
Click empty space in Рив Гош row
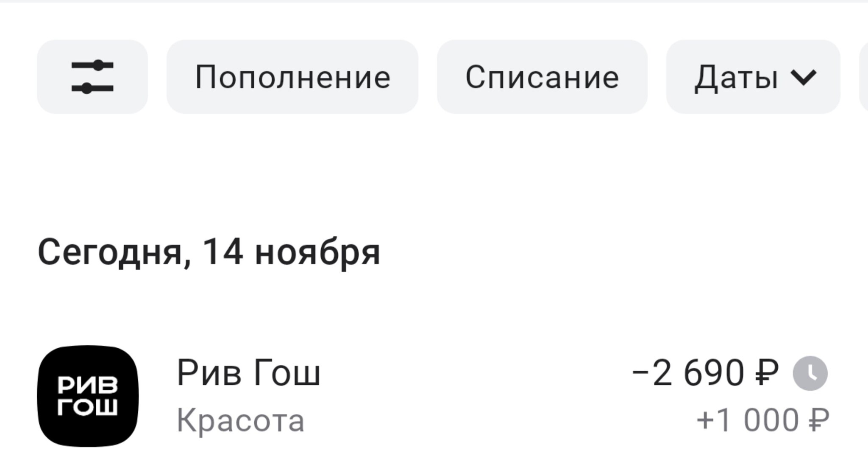[466, 396]
